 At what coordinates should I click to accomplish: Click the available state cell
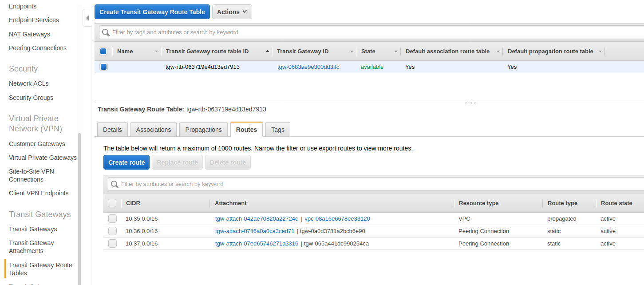coord(372,67)
